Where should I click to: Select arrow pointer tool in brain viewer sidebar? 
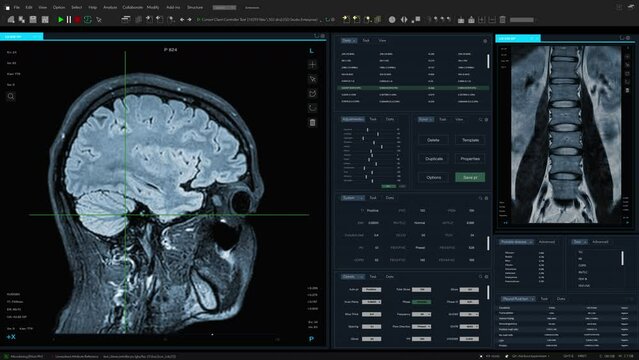pyautogui.click(x=313, y=79)
